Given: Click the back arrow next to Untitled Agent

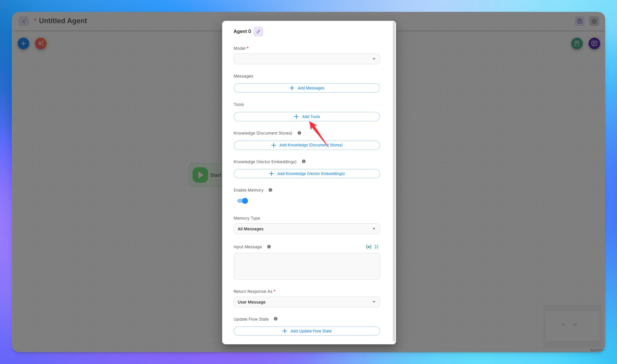Looking at the screenshot, I should pos(24,21).
